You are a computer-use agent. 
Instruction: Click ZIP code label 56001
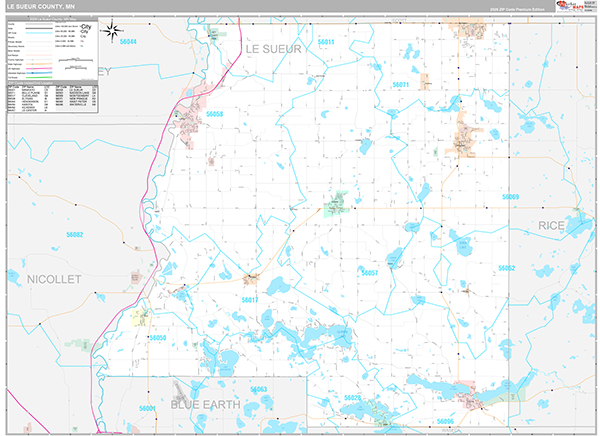(147, 408)
